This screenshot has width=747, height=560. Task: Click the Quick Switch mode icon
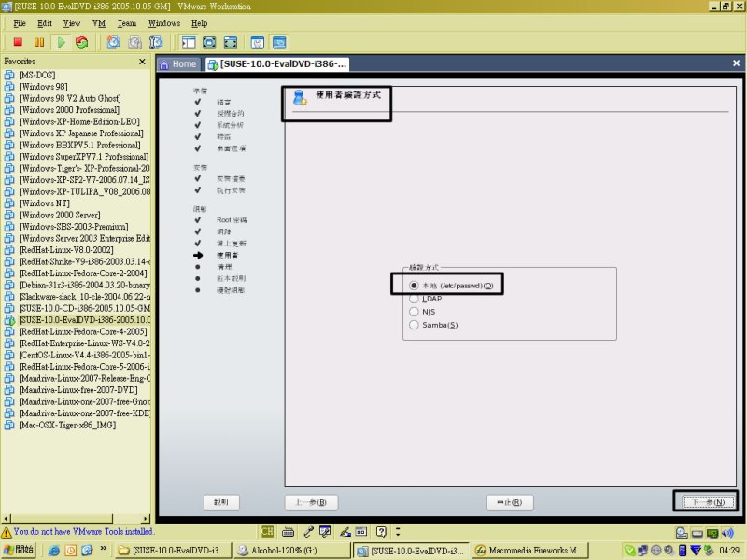click(231, 42)
